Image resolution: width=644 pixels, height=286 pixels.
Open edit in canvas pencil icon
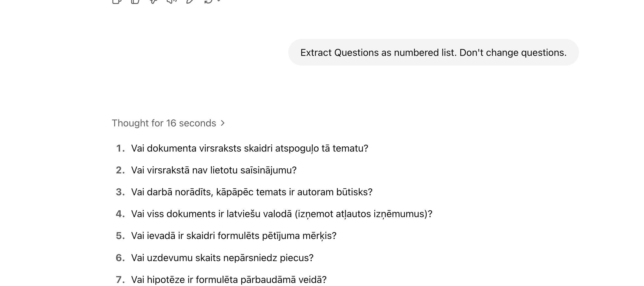coord(190,1)
